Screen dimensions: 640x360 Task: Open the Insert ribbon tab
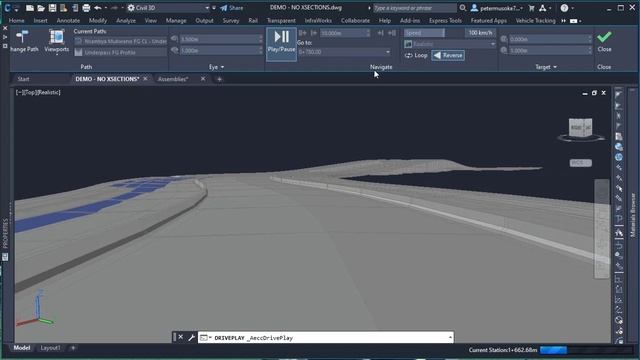[40, 20]
